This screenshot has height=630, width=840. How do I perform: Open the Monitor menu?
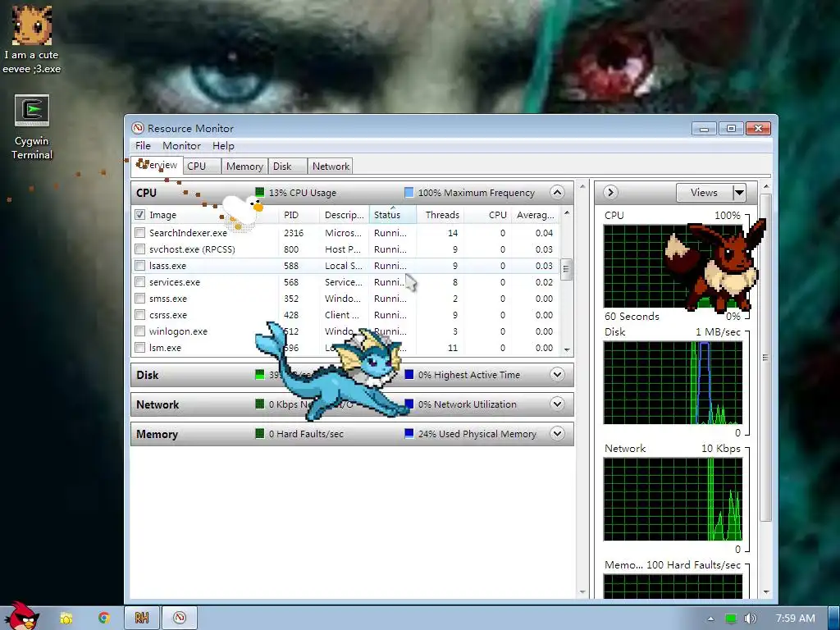pos(181,146)
